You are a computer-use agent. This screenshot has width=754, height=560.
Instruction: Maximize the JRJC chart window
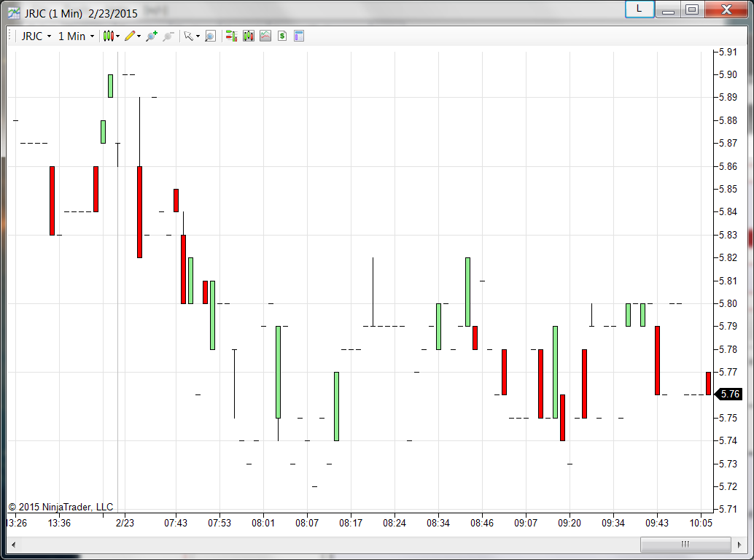pos(692,9)
